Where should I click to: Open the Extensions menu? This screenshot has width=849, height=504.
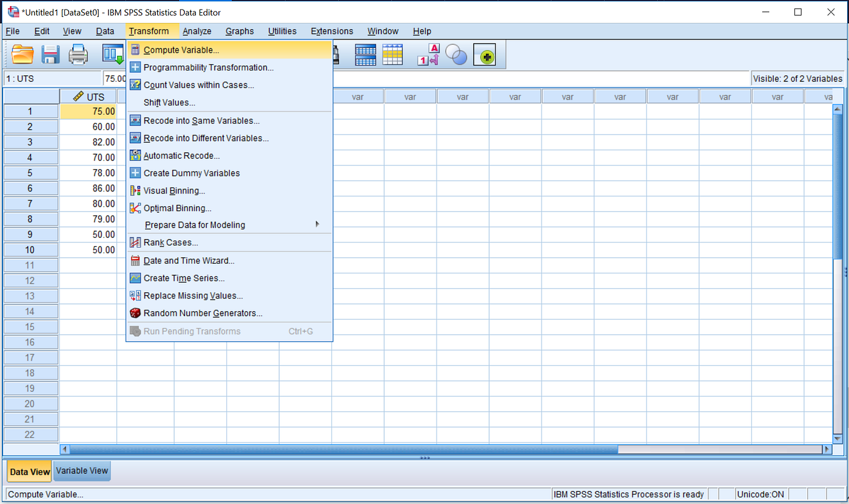(332, 31)
